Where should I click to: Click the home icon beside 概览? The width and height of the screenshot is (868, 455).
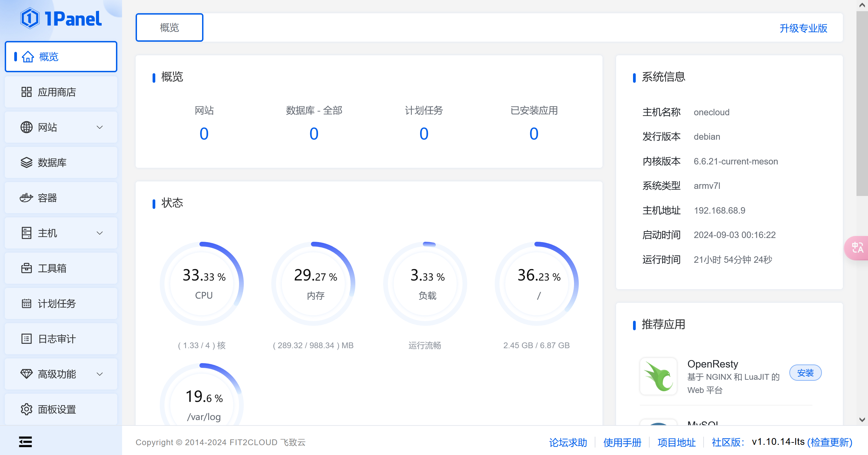28,57
